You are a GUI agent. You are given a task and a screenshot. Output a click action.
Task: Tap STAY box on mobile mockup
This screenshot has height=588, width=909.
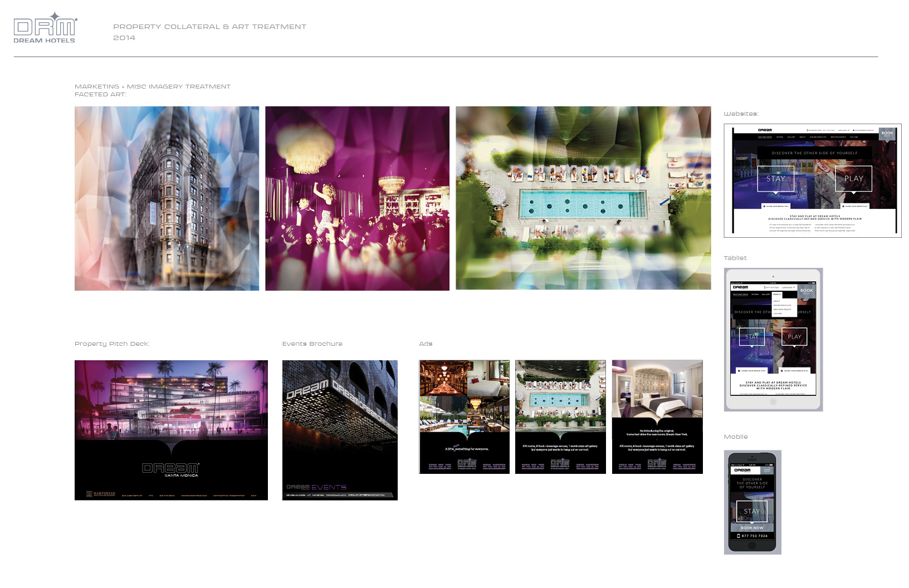click(752, 511)
